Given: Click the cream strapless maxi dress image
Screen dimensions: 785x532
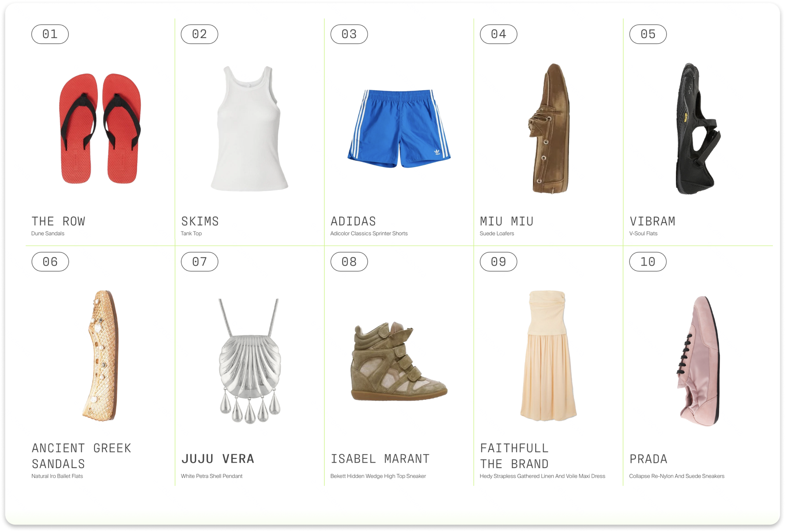Looking at the screenshot, I should click(548, 355).
